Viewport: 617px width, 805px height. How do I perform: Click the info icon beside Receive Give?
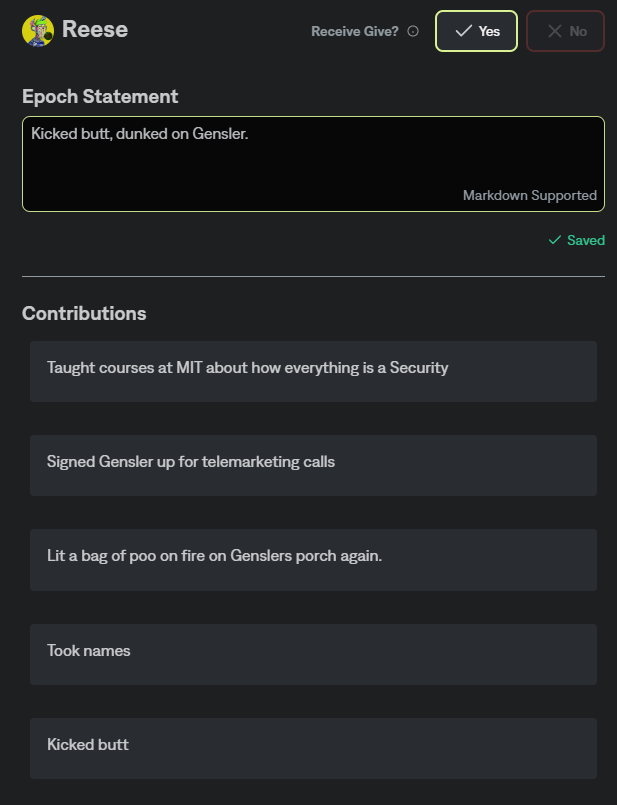pos(413,31)
